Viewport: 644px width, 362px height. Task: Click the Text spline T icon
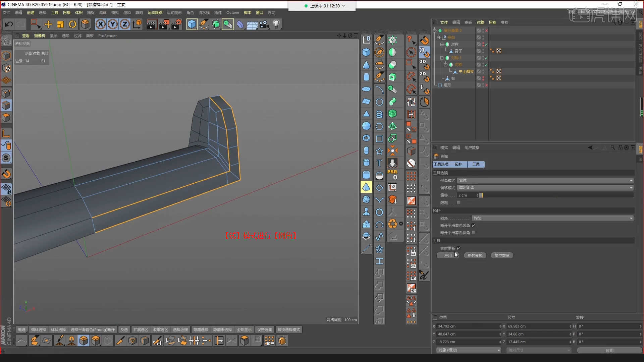click(379, 163)
